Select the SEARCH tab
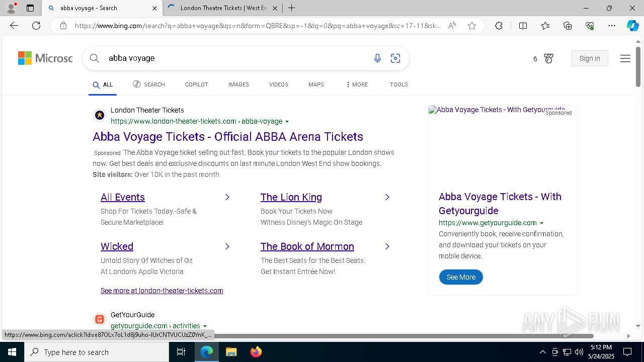Screen dimensions: 644x362 149,84
